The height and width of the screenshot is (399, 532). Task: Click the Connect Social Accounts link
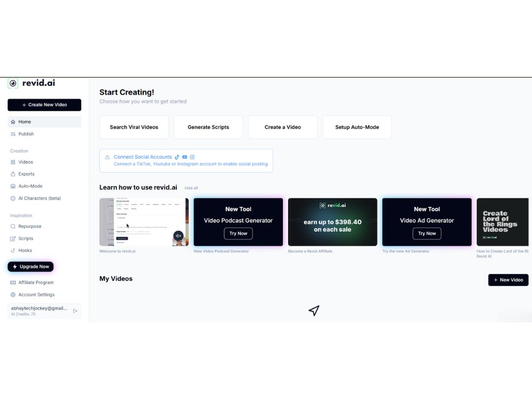pos(143,157)
